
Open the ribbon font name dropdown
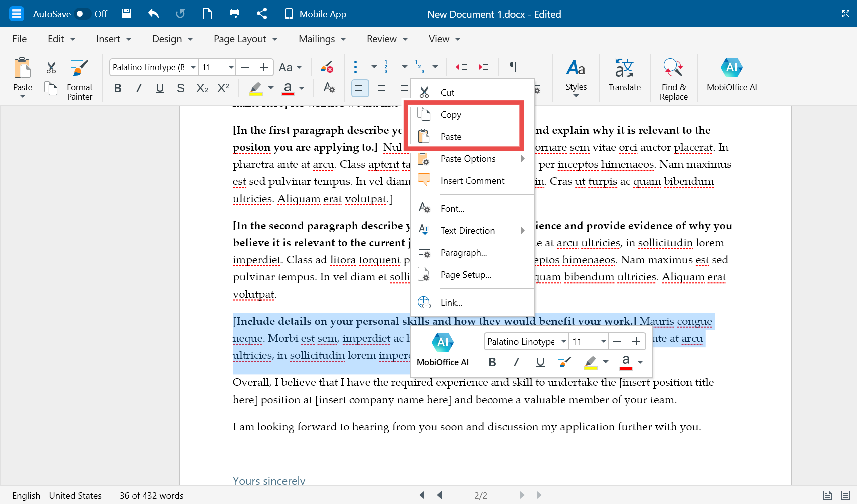193,67
